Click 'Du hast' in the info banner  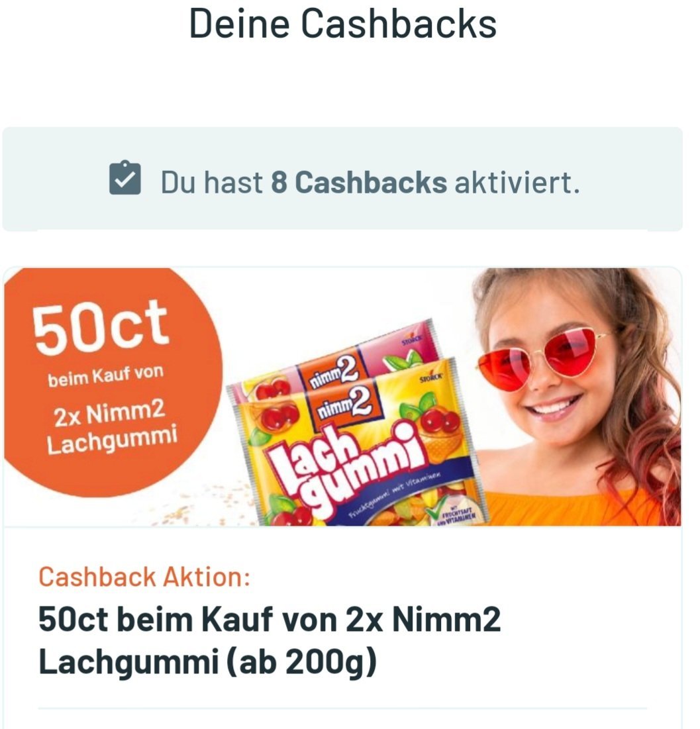tap(212, 182)
